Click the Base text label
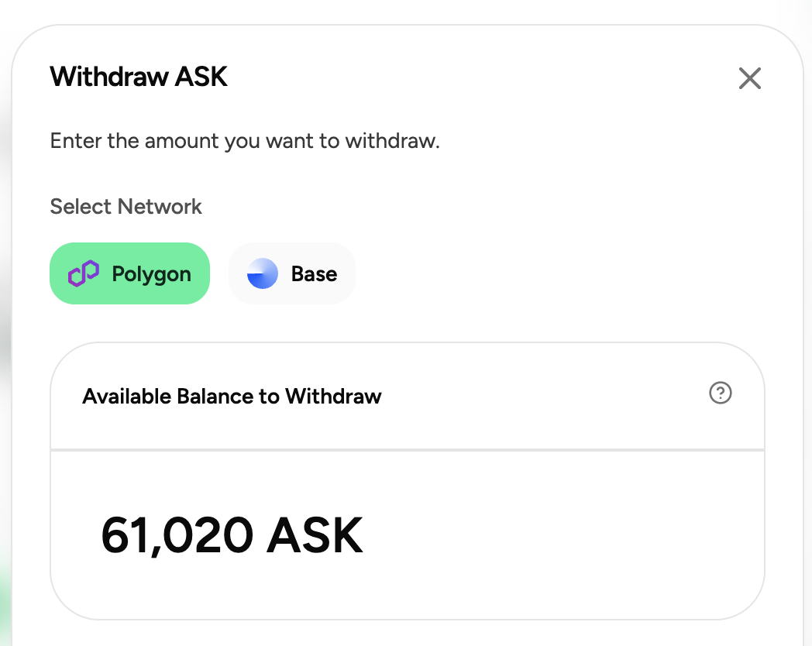 point(315,274)
